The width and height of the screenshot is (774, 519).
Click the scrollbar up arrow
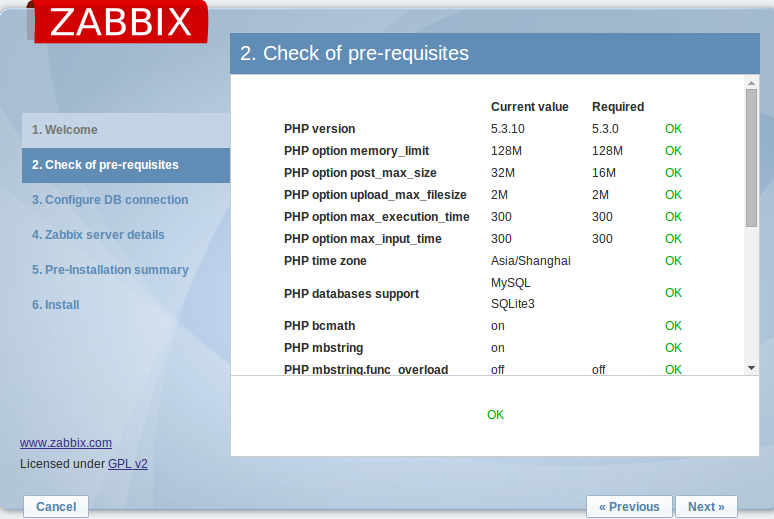pyautogui.click(x=751, y=83)
